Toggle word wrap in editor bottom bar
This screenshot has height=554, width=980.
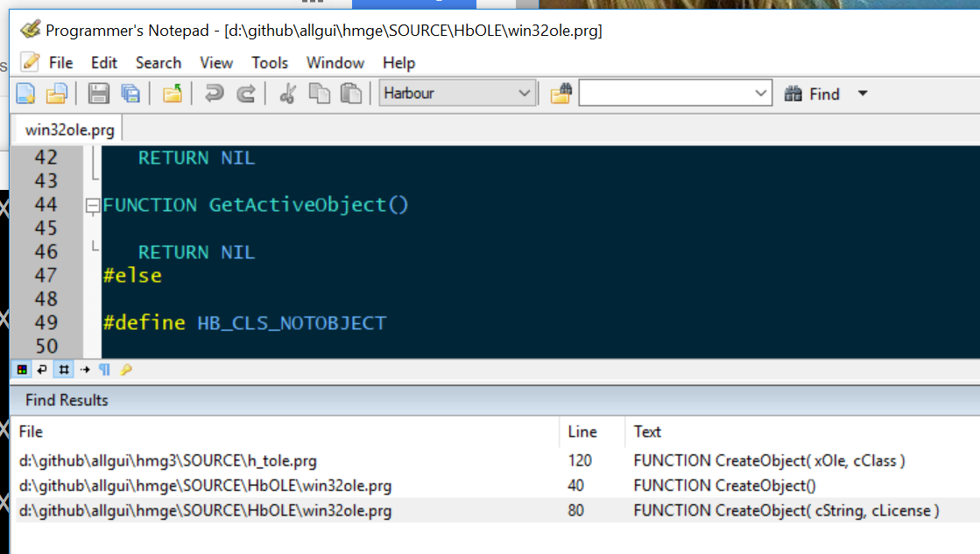[42, 369]
